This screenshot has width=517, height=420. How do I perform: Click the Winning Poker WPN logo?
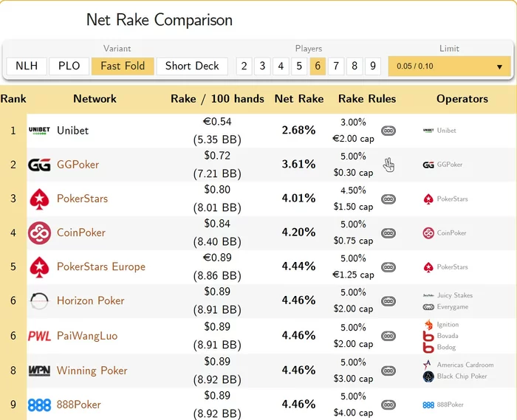coord(39,371)
